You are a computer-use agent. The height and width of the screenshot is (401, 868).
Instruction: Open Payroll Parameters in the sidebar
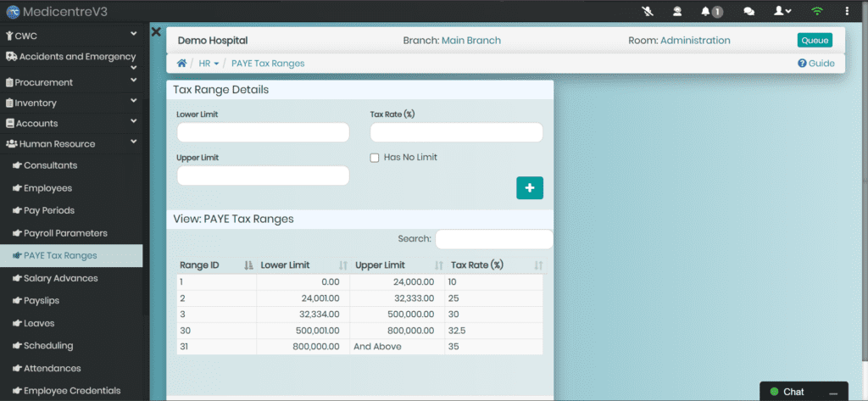tap(71, 233)
